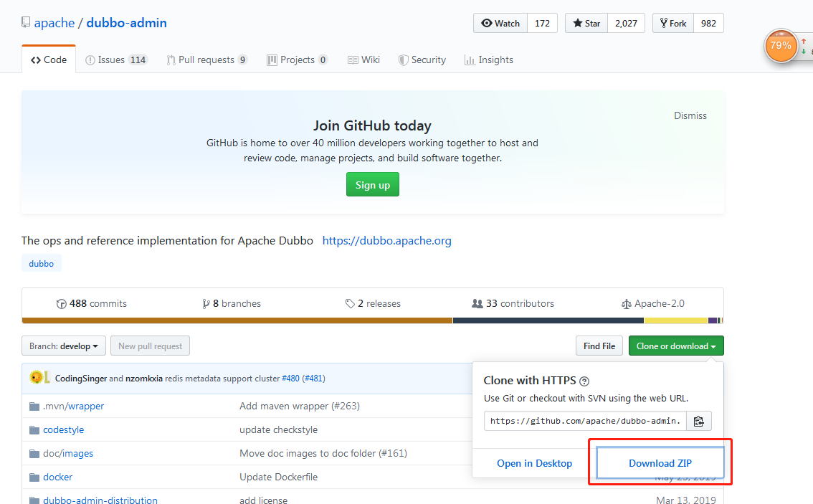The image size is (813, 504).
Task: Click the folder icon beside codestyle
Action: 34,430
